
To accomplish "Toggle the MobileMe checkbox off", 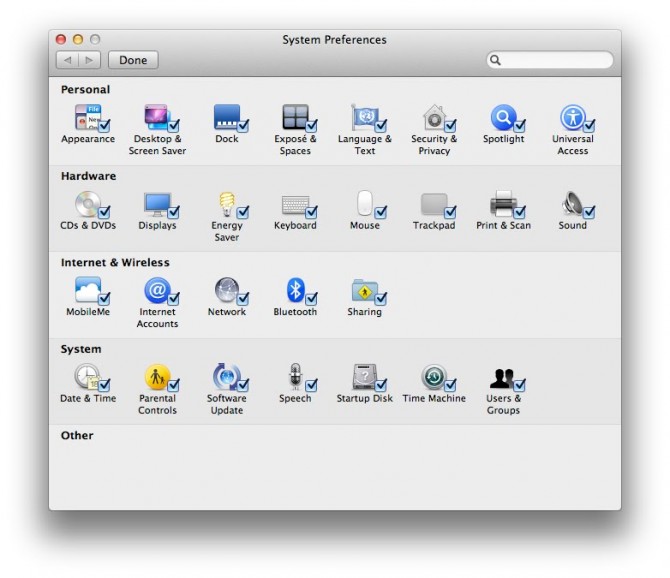I will click(x=104, y=299).
